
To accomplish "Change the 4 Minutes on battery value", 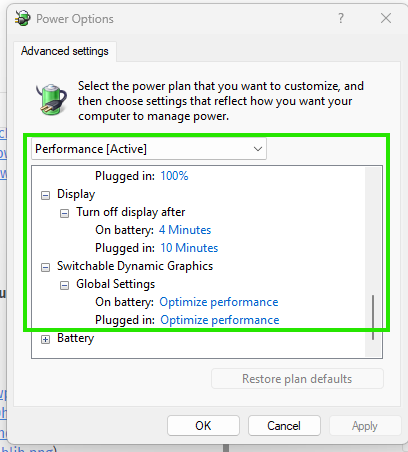I will 185,230.
